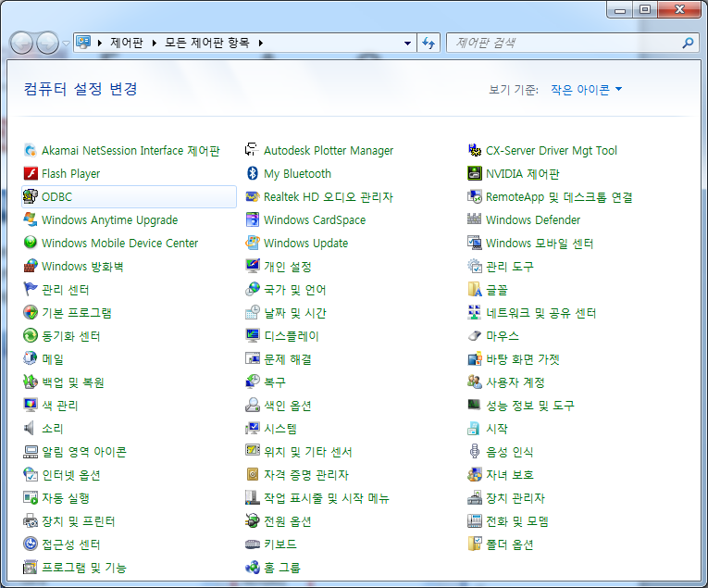
Task: Expand the address bar history dropdown
Action: tap(407, 44)
